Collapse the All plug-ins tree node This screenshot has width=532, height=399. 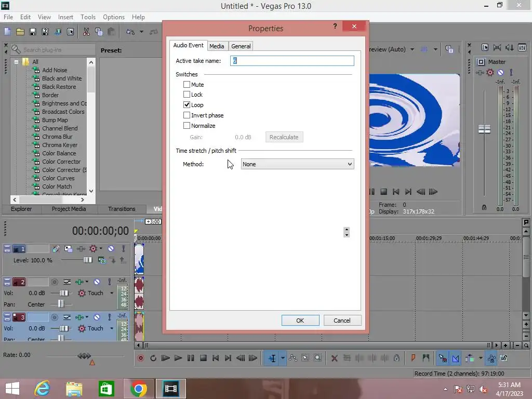coord(16,62)
